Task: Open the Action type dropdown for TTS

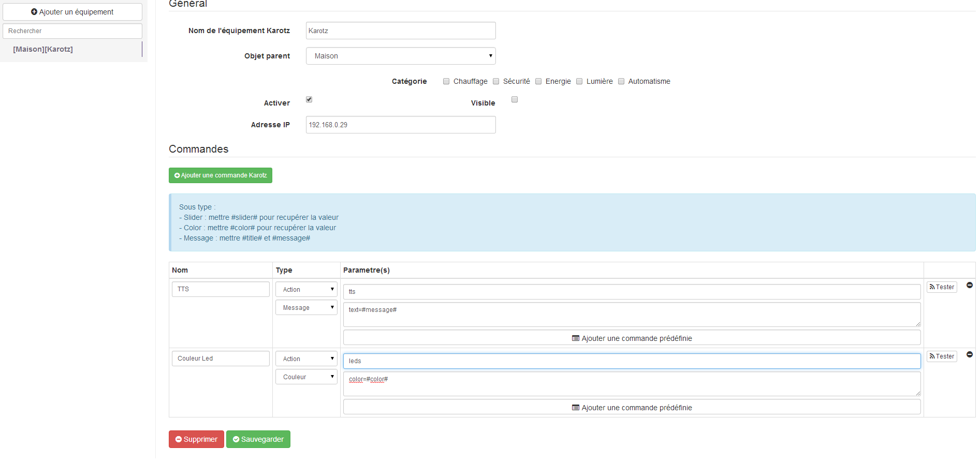Action: pos(306,289)
